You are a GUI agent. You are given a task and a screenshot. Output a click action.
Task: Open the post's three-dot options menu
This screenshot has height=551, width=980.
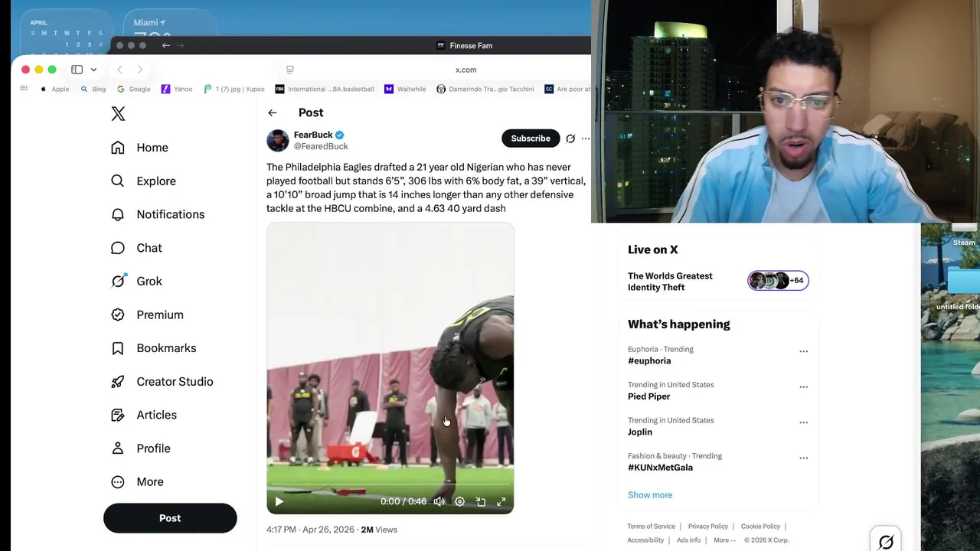[x=586, y=139]
